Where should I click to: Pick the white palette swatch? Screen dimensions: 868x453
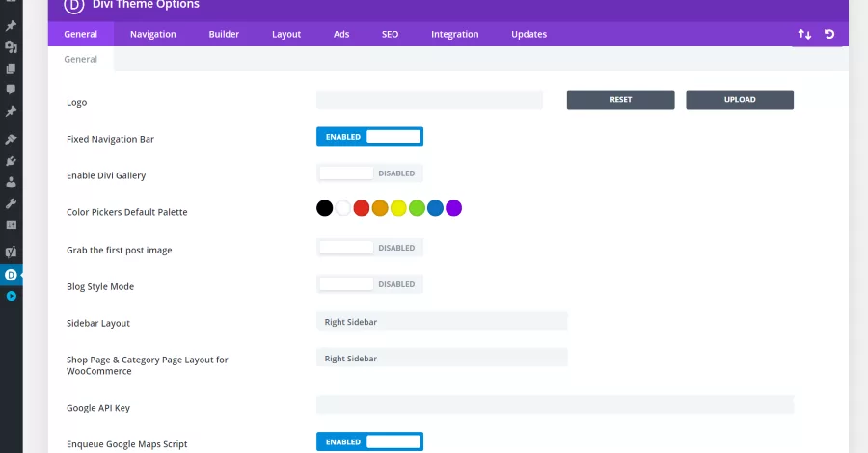(343, 208)
